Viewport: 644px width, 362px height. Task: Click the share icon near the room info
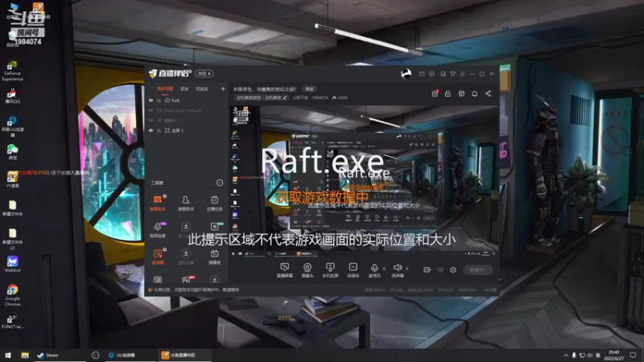coord(488,93)
